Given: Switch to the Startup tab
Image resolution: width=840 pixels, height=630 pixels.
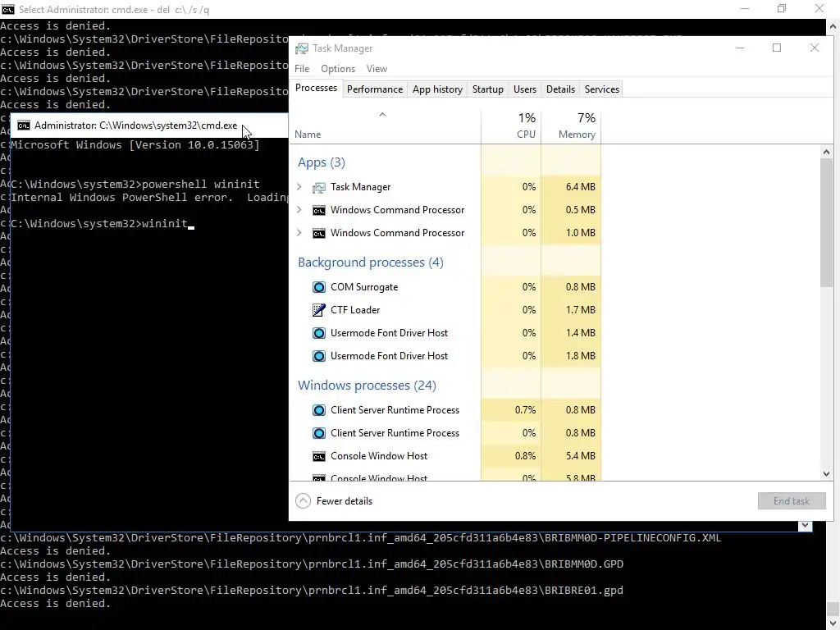Looking at the screenshot, I should click(x=487, y=89).
